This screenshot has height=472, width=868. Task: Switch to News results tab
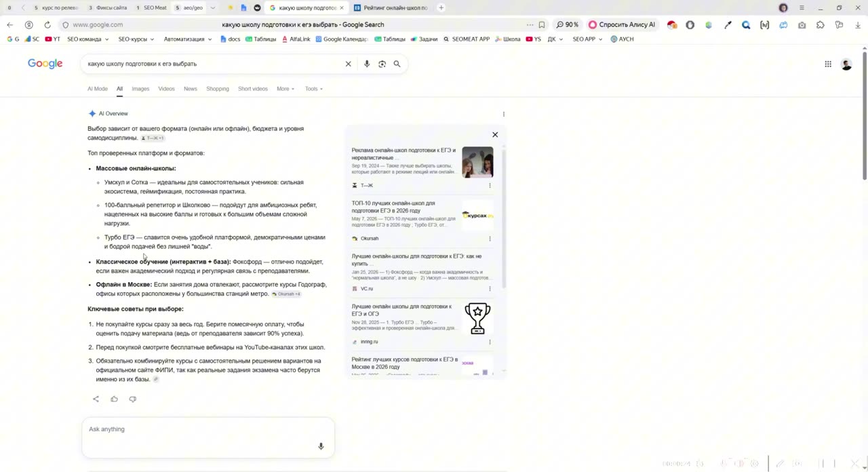tap(191, 89)
